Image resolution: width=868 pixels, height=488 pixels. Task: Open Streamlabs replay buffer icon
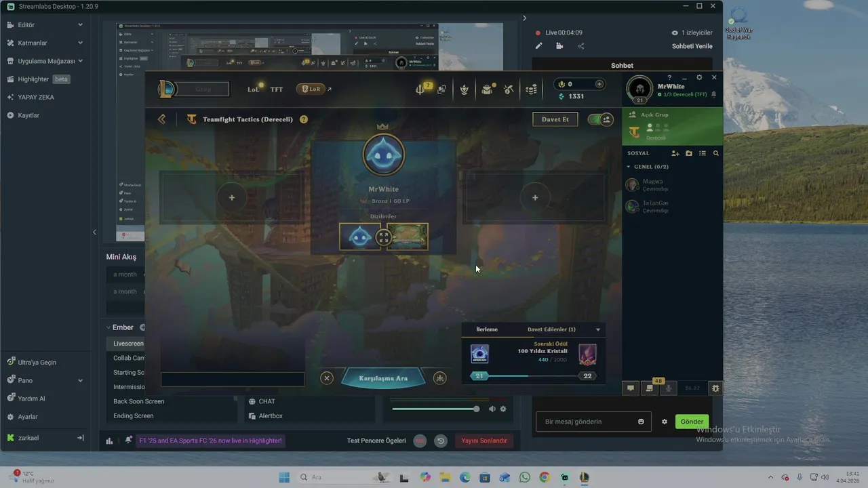coord(441,441)
